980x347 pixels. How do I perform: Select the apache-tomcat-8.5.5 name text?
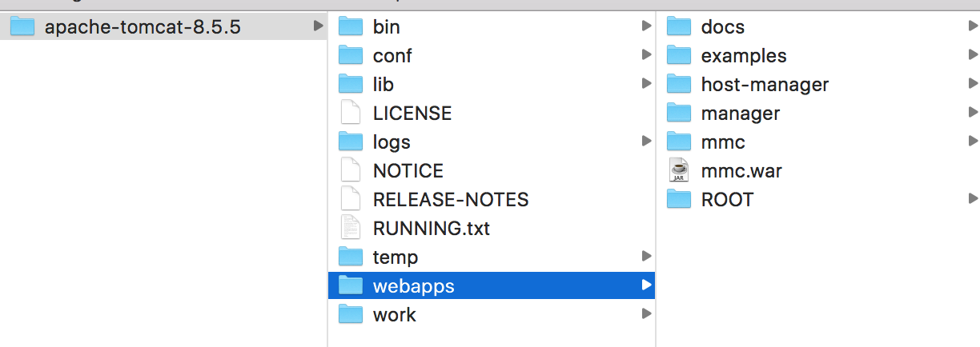point(143,27)
